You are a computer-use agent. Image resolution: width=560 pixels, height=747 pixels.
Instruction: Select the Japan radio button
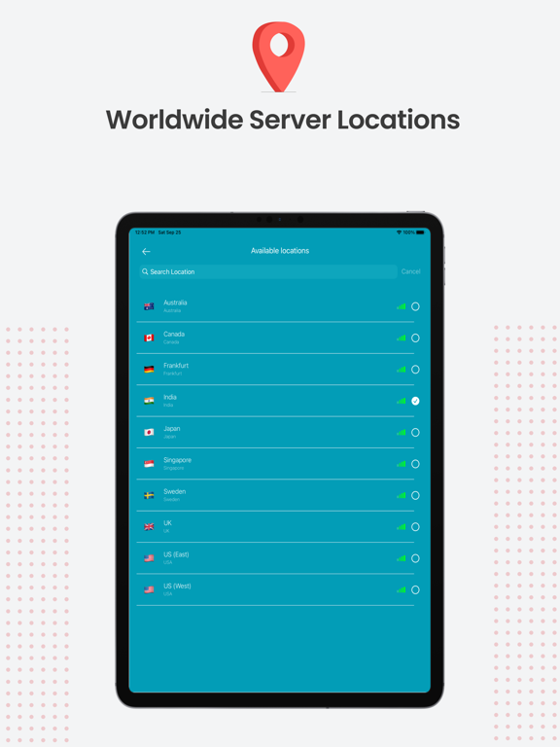click(x=415, y=433)
